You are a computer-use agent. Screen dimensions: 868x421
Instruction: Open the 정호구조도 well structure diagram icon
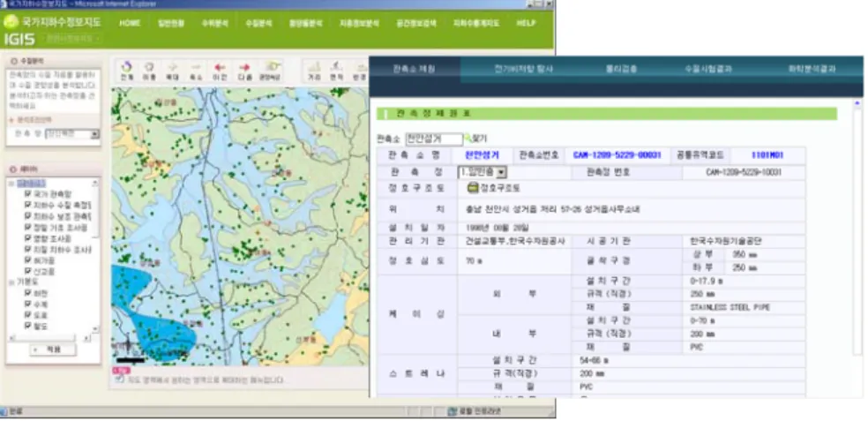pyautogui.click(x=473, y=188)
